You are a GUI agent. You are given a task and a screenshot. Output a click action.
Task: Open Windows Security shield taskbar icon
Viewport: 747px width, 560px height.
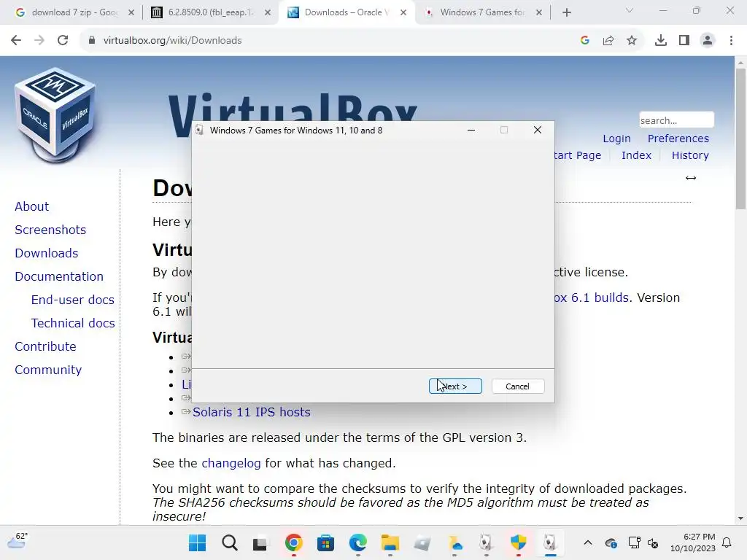(519, 542)
